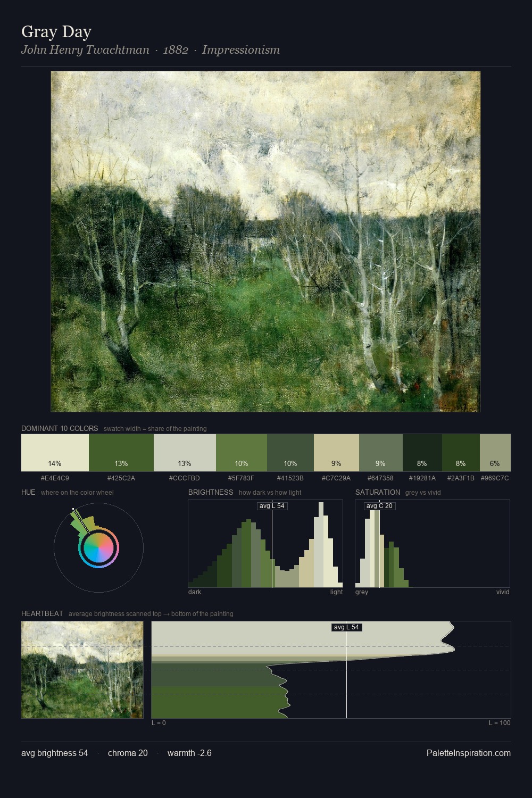
Task: Click the brightness histogram chart
Action: (265, 544)
